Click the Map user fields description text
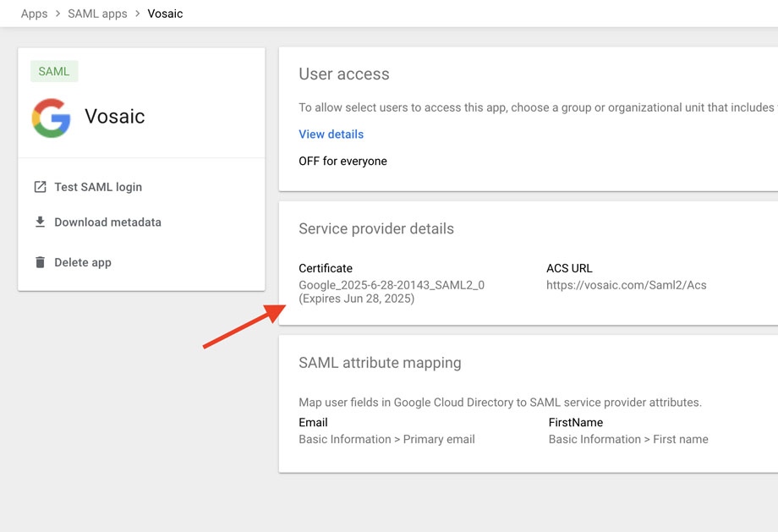Image resolution: width=778 pixels, height=532 pixels. pos(500,402)
